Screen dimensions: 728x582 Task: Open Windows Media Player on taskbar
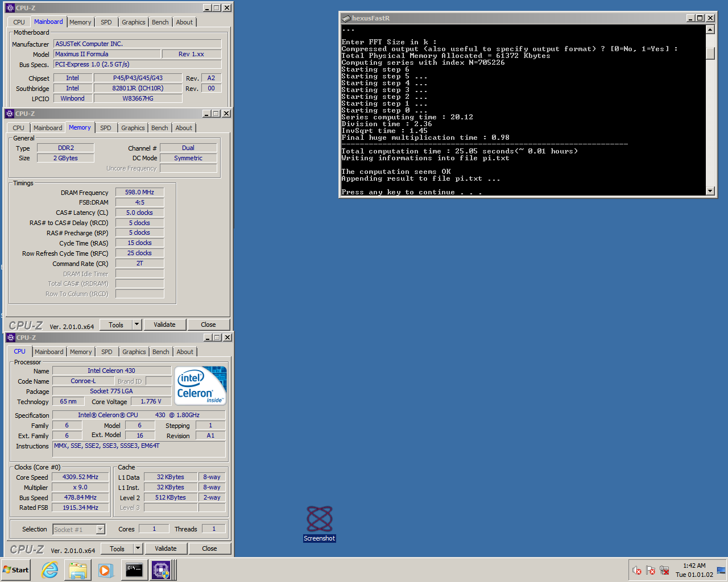click(x=106, y=570)
